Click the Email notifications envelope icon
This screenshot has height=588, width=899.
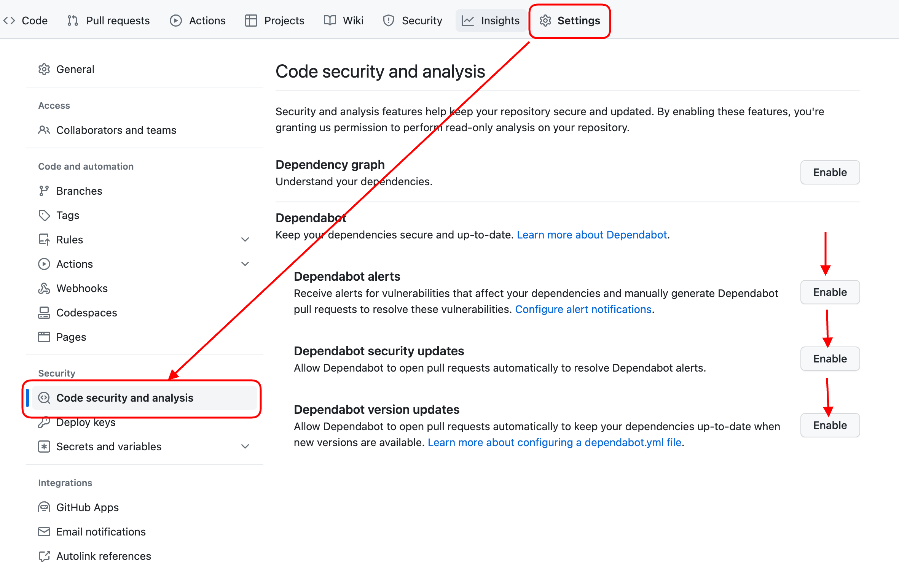click(x=44, y=532)
